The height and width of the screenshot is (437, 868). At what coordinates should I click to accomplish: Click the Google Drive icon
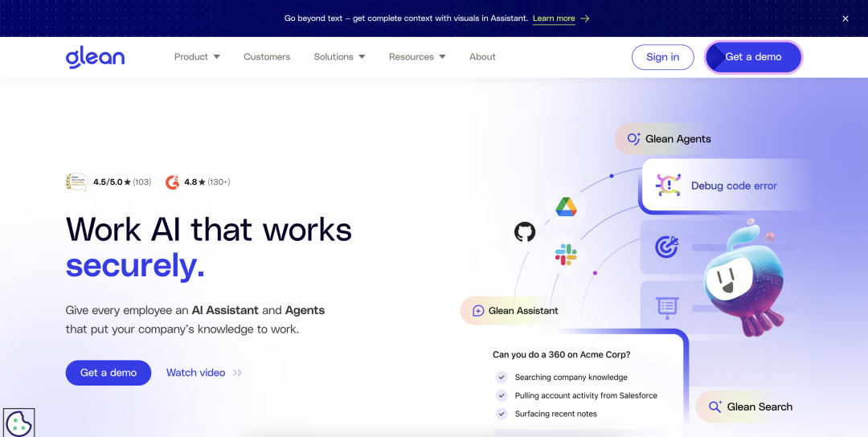(x=567, y=207)
